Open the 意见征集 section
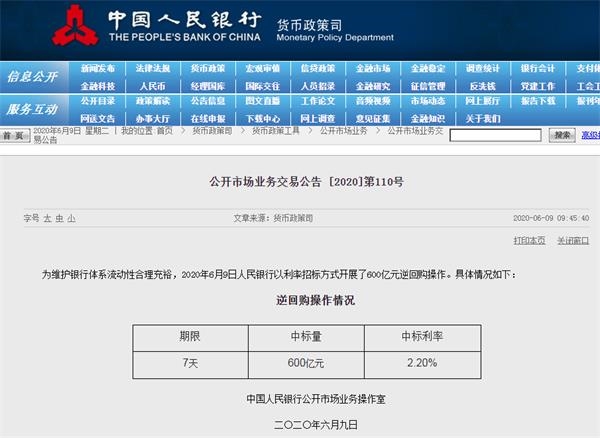Screen dimensions: 600x438 (x=373, y=119)
